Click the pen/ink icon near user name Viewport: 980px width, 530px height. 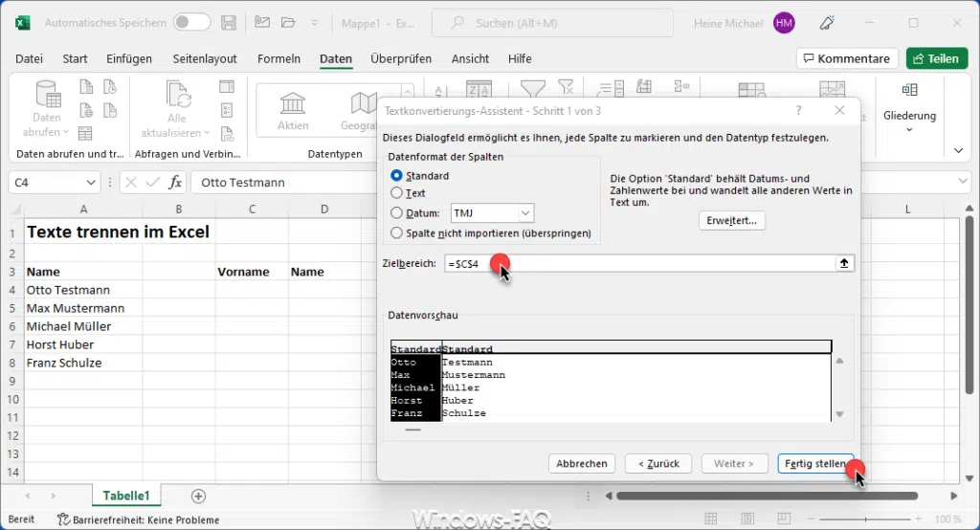click(x=827, y=23)
